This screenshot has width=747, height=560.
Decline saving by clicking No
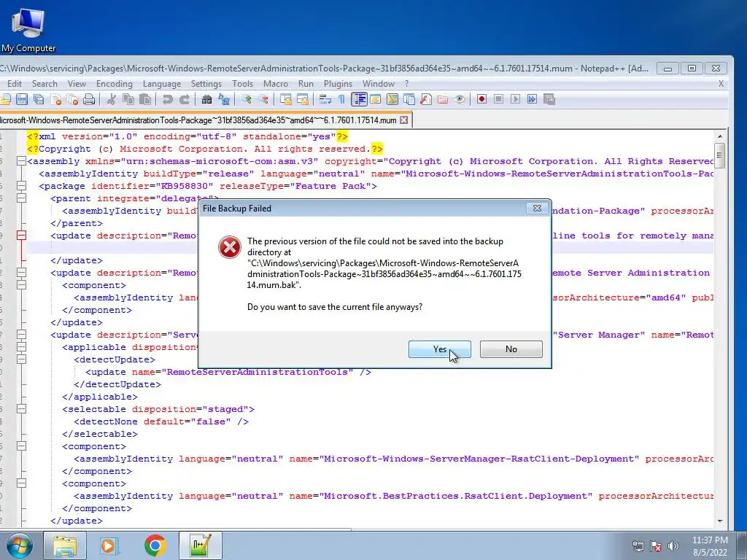[511, 349]
